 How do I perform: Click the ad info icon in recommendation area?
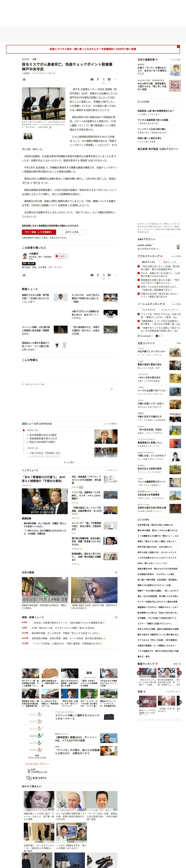tap(112, 389)
